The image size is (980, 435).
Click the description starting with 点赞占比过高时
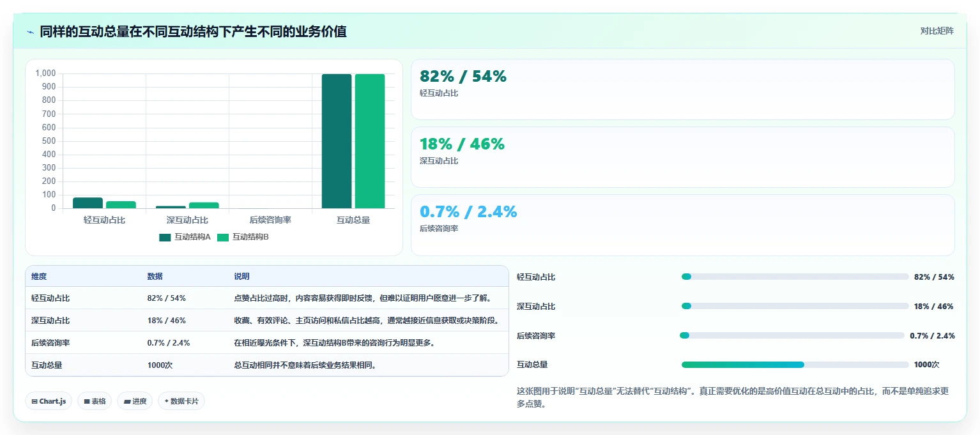click(x=362, y=298)
